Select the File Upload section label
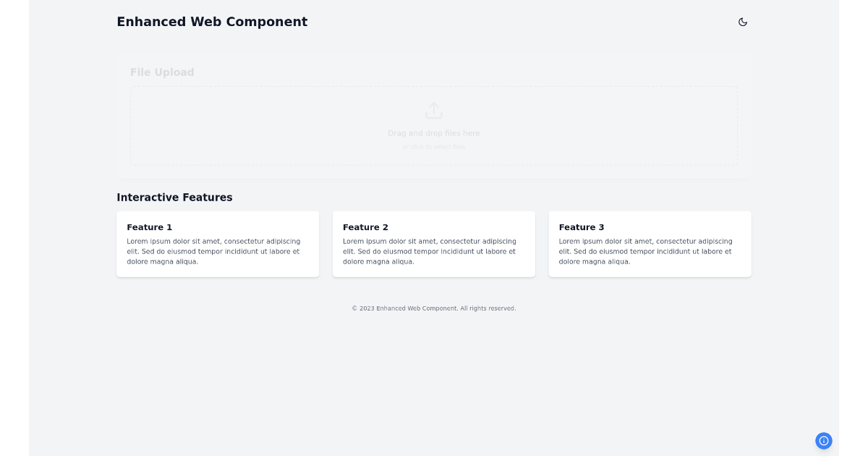This screenshot has height=456, width=868. (162, 72)
